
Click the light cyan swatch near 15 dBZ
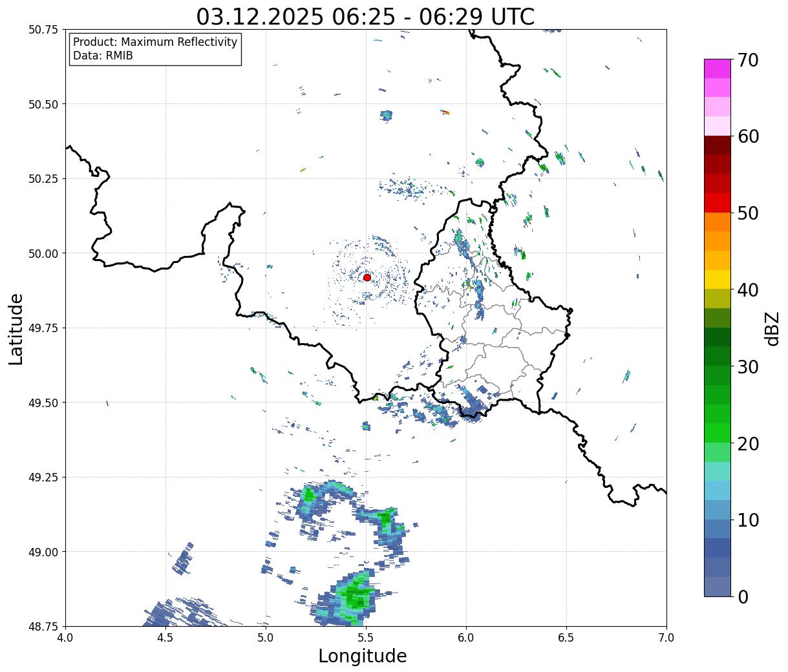click(x=718, y=471)
